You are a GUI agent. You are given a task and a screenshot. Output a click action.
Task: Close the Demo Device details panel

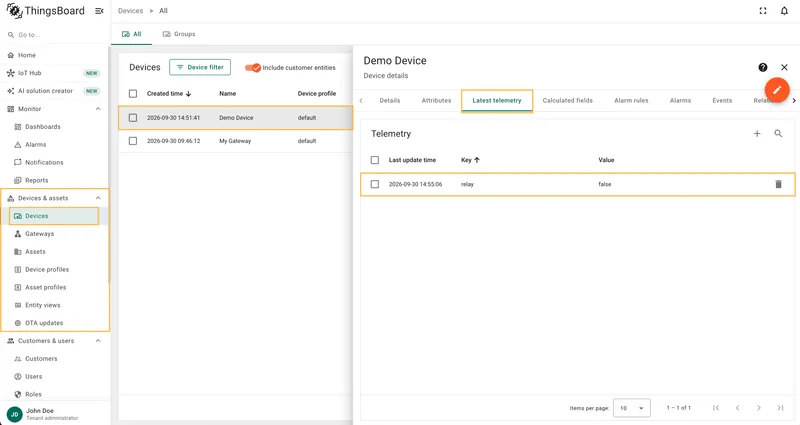[x=784, y=67]
